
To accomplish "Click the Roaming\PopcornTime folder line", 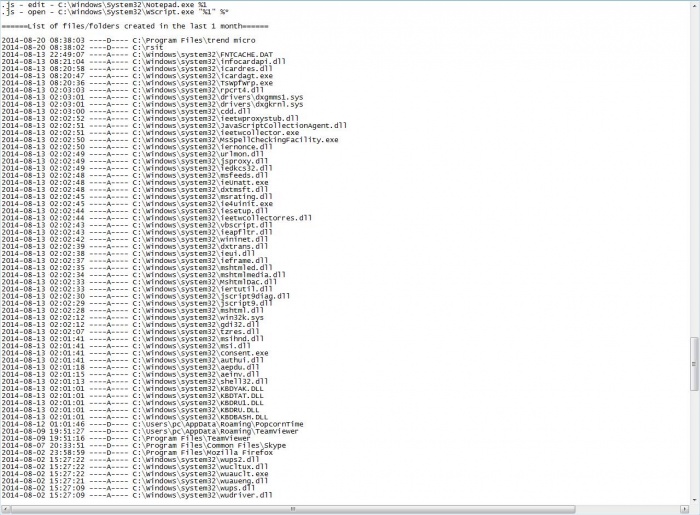I will pos(152,424).
